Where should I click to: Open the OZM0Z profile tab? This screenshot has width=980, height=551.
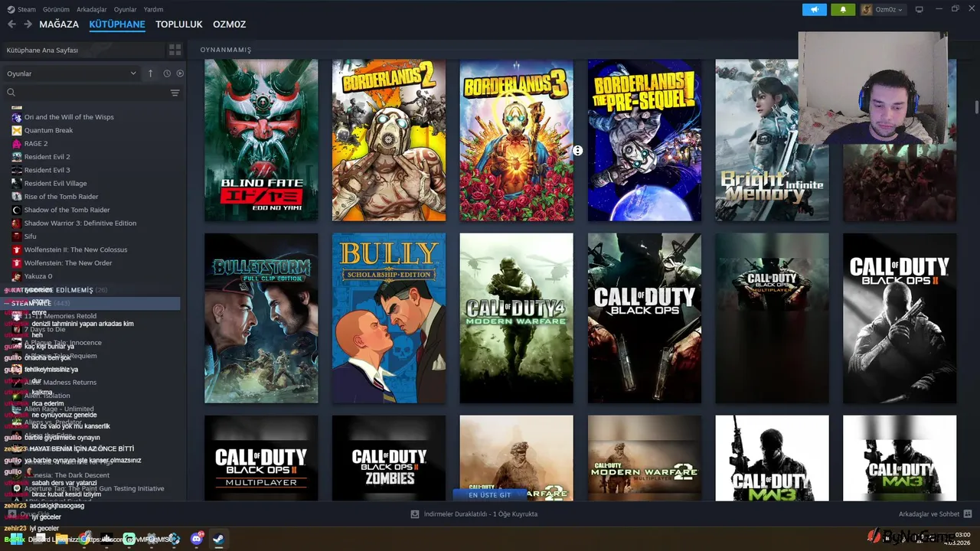click(230, 24)
